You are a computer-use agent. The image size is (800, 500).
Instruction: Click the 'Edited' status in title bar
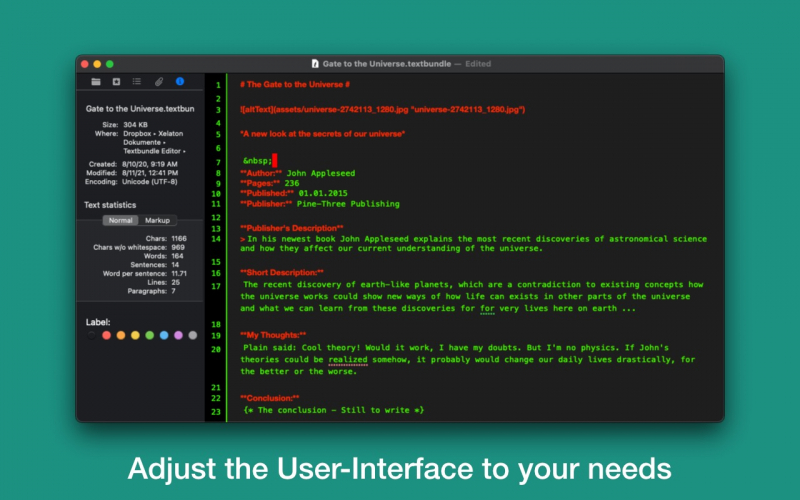point(478,64)
